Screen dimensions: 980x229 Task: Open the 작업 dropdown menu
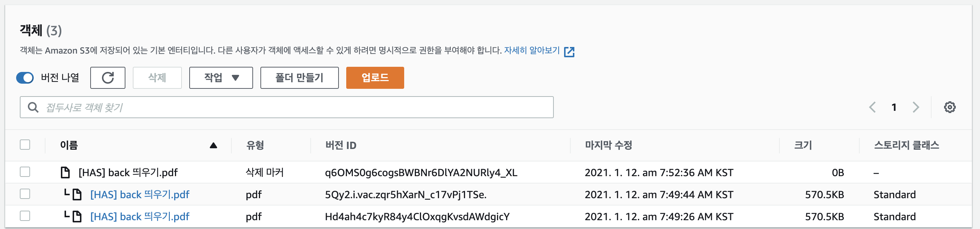pos(221,78)
